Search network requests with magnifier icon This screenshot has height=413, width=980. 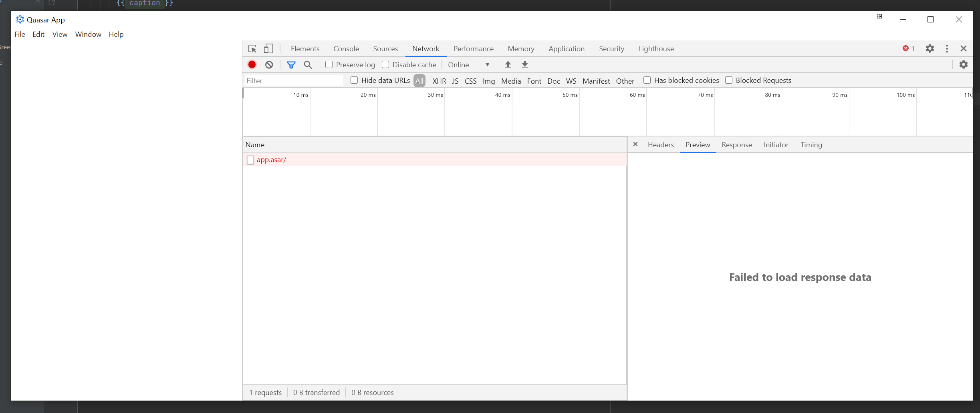click(x=308, y=64)
